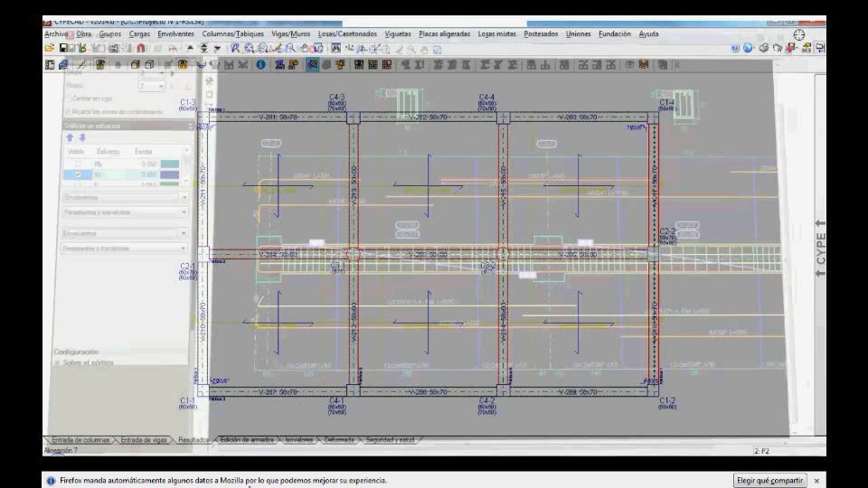Image resolution: width=868 pixels, height=488 pixels.
Task: Open the Vigas/Muros menu
Action: (x=290, y=33)
